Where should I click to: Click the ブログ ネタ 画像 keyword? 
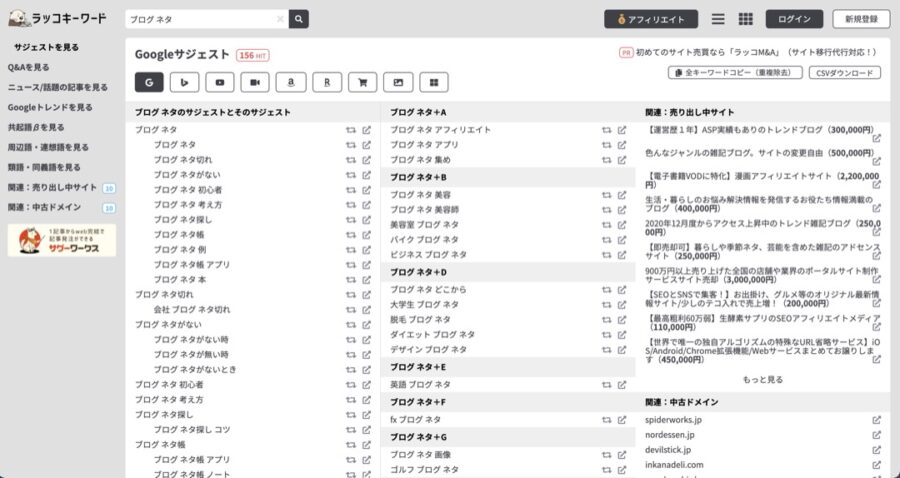click(421, 454)
